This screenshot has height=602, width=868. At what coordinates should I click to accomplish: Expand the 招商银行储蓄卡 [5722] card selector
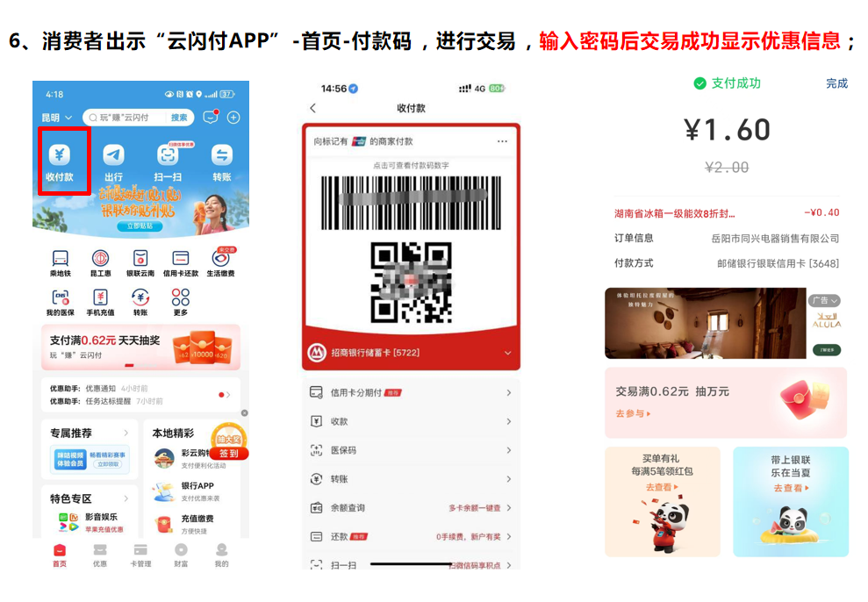pos(507,353)
